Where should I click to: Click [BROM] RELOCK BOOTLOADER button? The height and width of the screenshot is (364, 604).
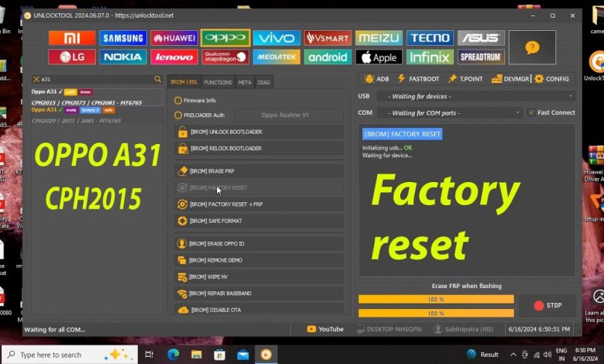[x=259, y=148]
